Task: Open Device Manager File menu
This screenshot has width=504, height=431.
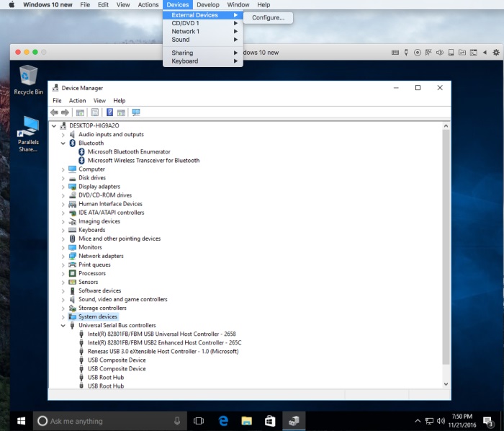Action: point(57,101)
